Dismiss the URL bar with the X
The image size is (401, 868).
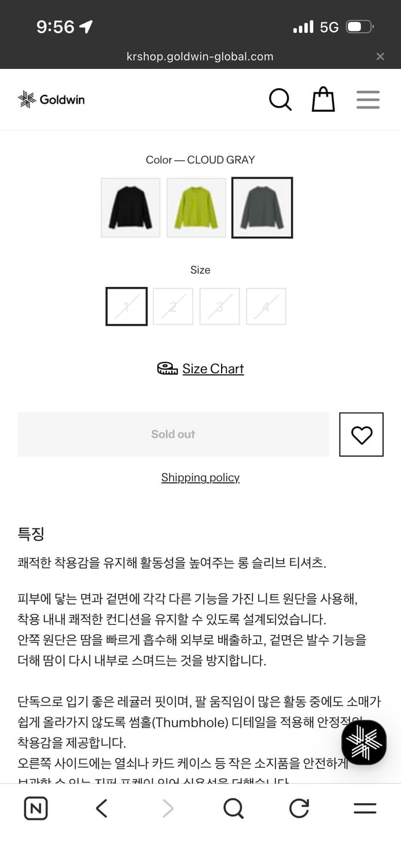pyautogui.click(x=380, y=56)
